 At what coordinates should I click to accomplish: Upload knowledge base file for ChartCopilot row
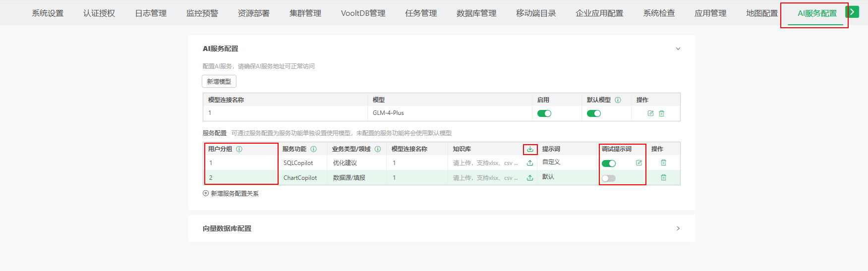point(530,178)
